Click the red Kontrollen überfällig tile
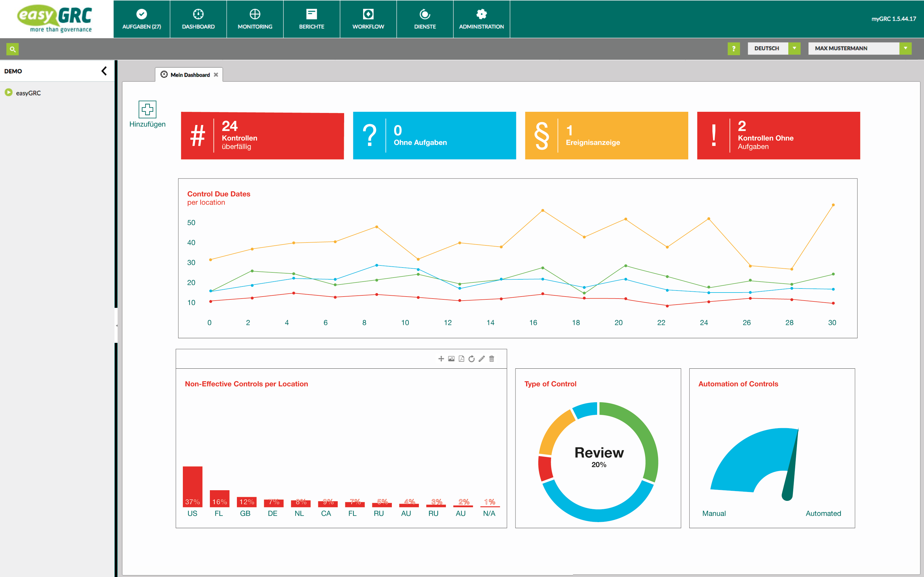 pyautogui.click(x=262, y=135)
